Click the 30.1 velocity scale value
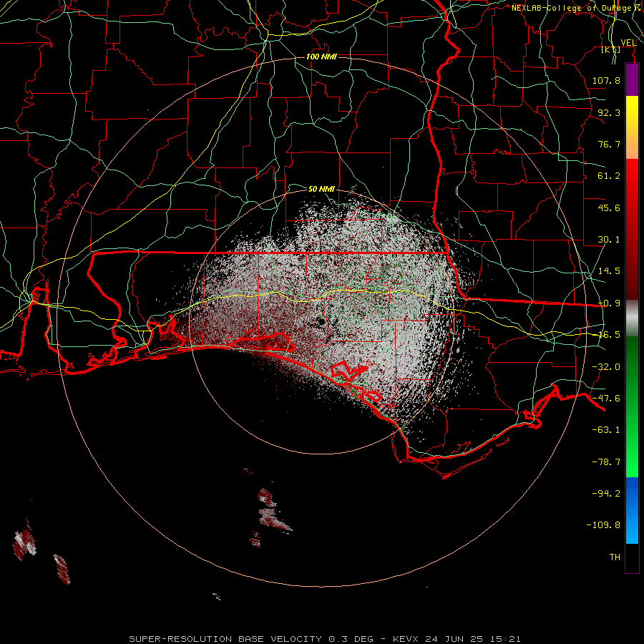 coord(609,240)
